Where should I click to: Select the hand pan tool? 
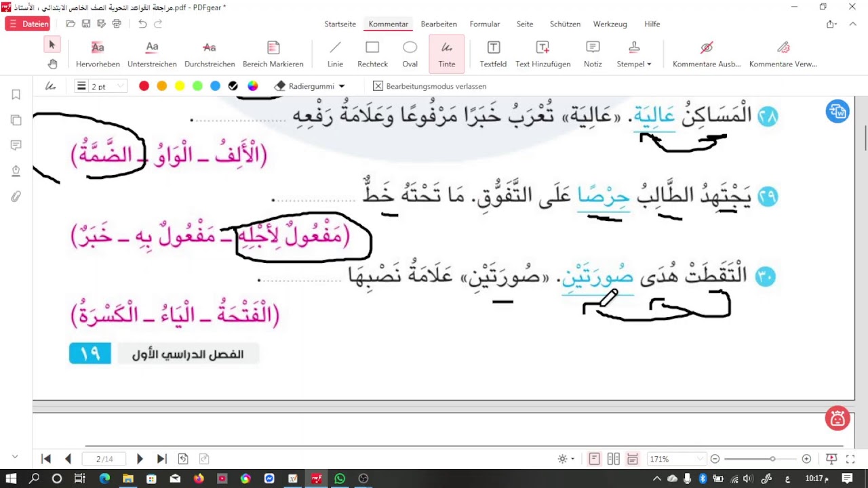point(52,64)
